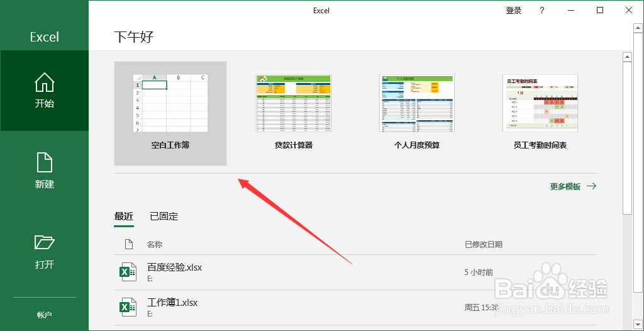Click the Name (名称) column header
The height and width of the screenshot is (331, 644).
click(155, 245)
